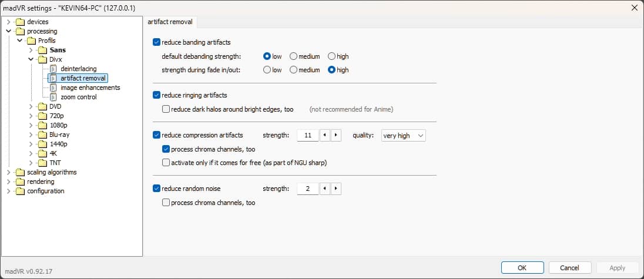Click the rendering folder icon

click(21, 181)
